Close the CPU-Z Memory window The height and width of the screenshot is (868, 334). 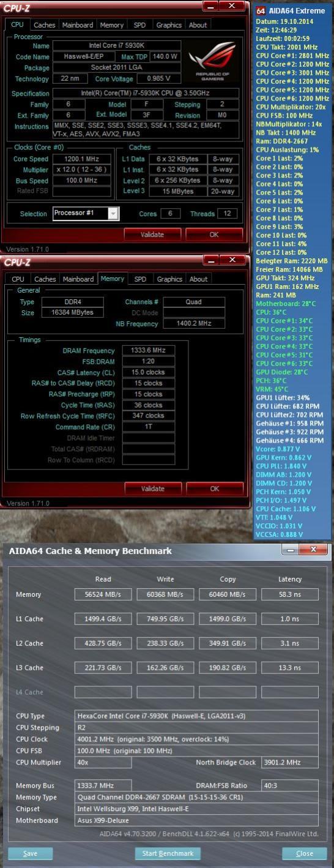[x=231, y=260]
